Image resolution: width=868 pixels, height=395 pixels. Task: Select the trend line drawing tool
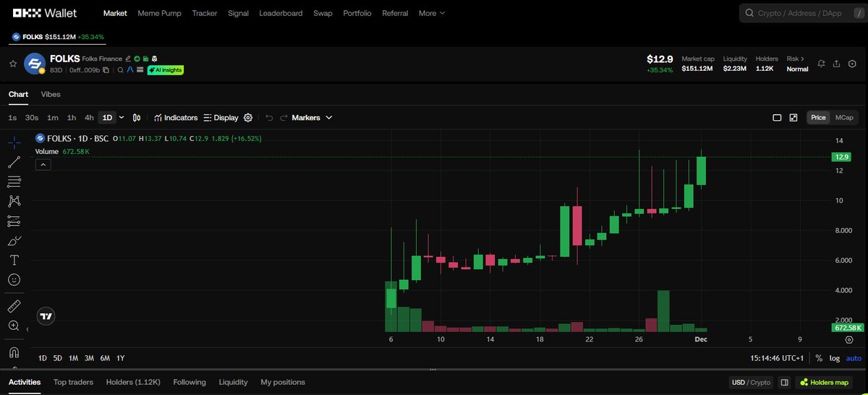click(x=14, y=162)
